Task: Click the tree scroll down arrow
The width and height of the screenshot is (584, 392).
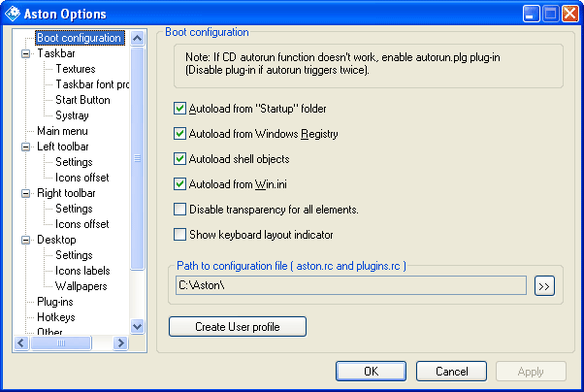Action: pyautogui.click(x=138, y=327)
